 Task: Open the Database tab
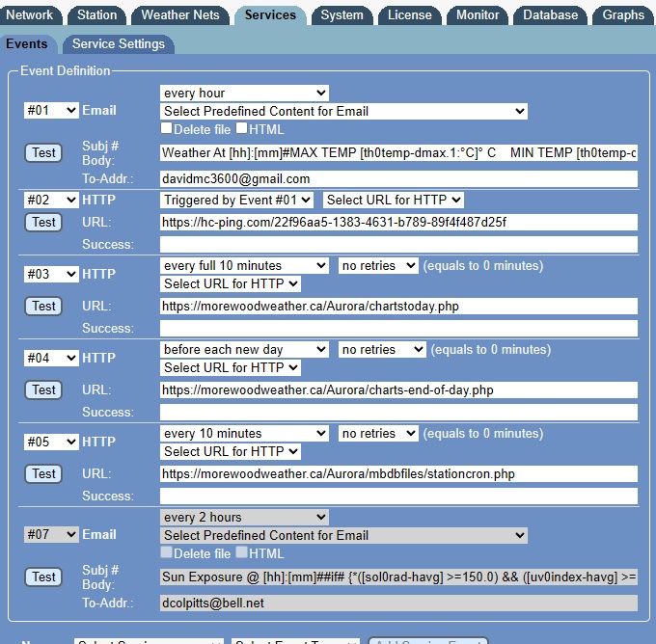[551, 14]
